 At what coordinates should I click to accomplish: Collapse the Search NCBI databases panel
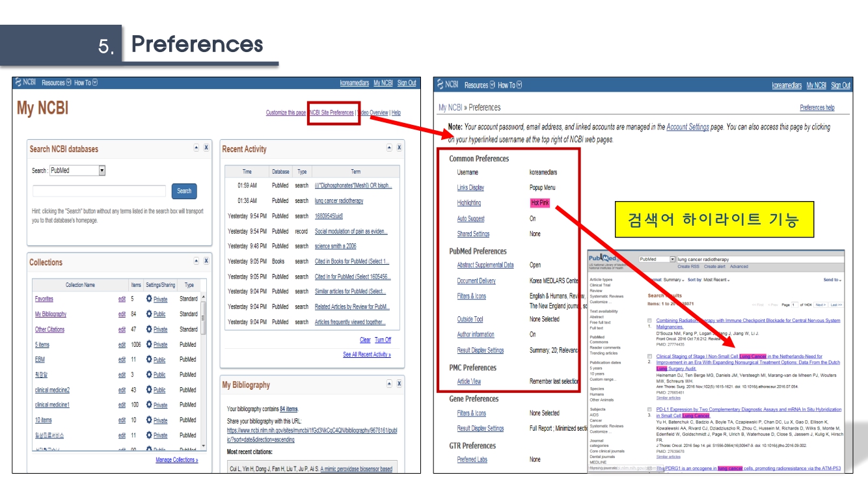pyautogui.click(x=197, y=148)
